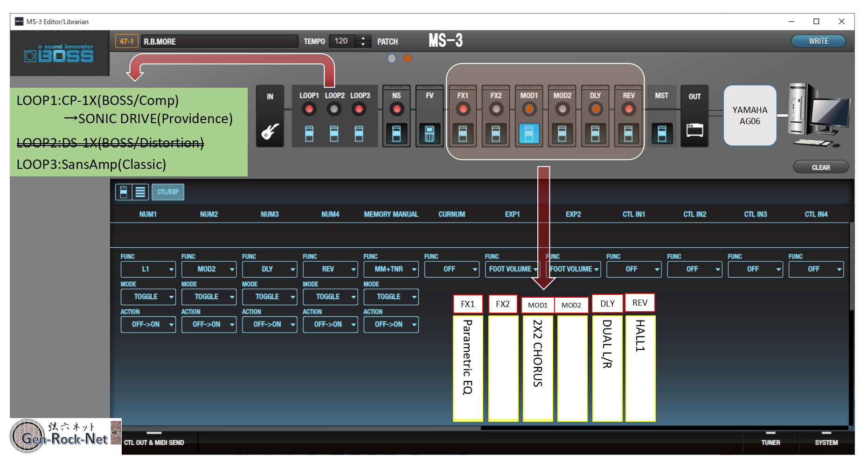Open CURNUM FUNC dropdown showing OFF
This screenshot has height=468, width=868.
[x=451, y=269]
